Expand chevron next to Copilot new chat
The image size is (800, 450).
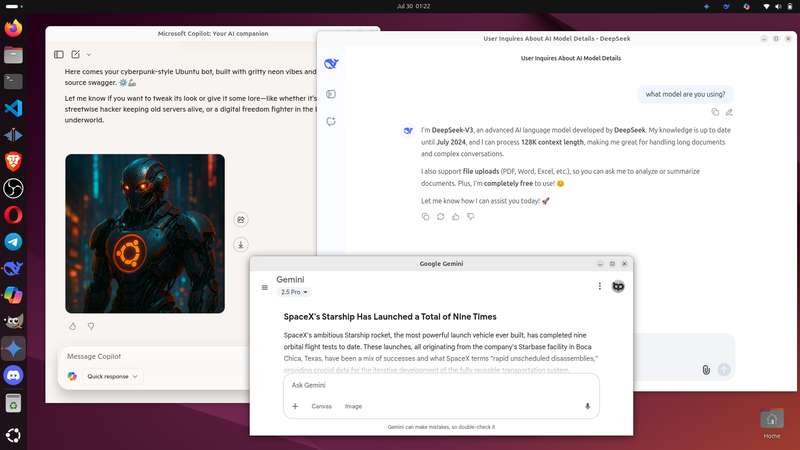click(88, 54)
